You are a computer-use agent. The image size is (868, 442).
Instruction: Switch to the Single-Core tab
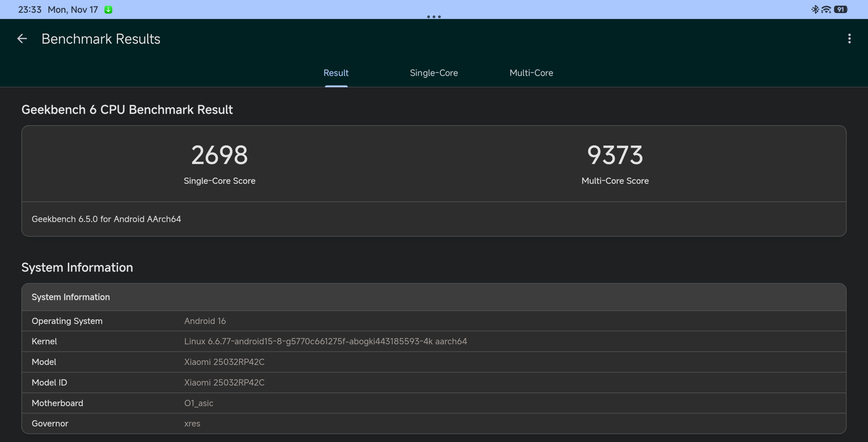434,73
